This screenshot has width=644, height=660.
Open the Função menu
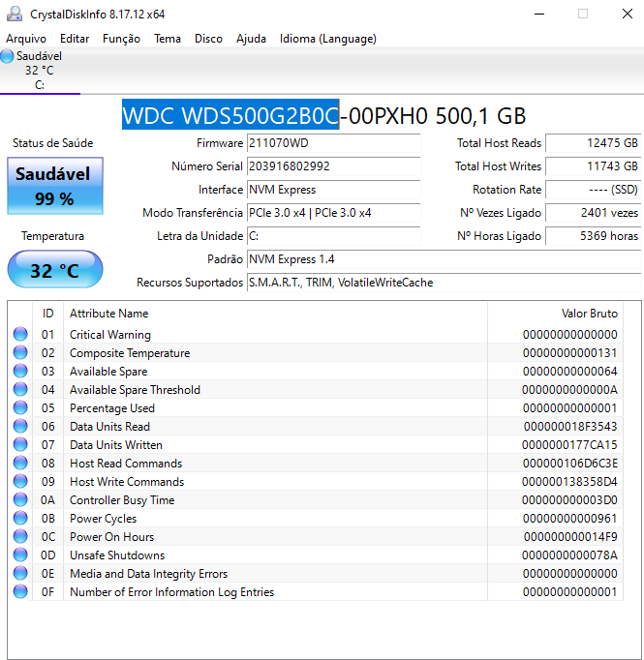tap(121, 39)
